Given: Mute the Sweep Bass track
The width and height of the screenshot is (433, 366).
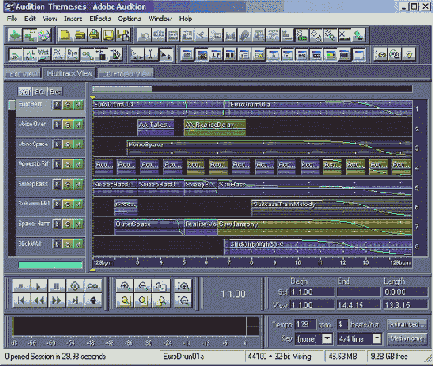Looking at the screenshot, I should pos(78,184).
